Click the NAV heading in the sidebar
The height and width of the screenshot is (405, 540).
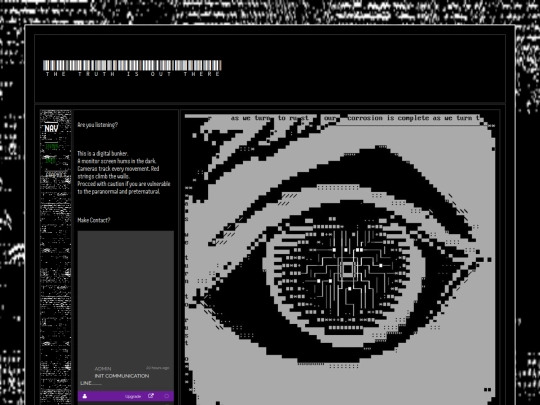tap(51, 128)
